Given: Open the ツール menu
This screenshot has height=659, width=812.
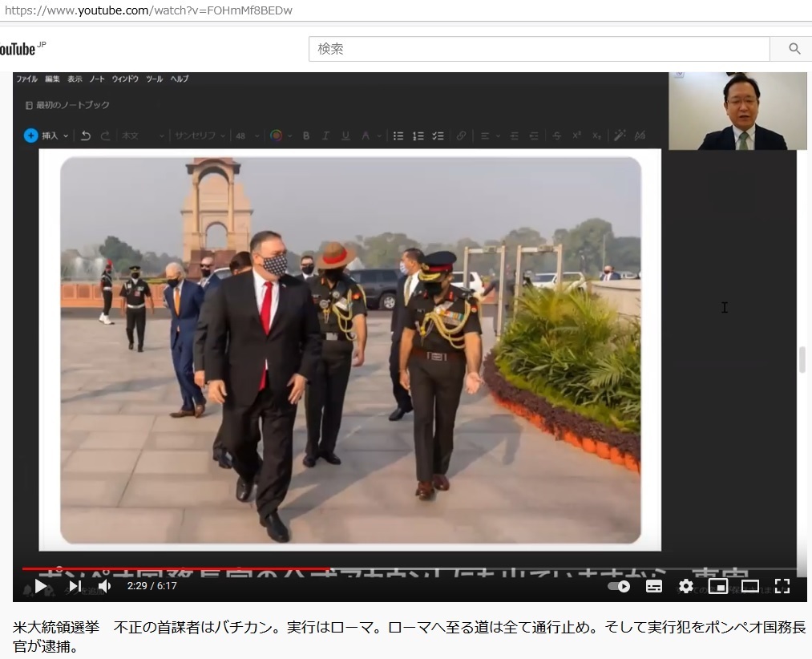Looking at the screenshot, I should (155, 79).
